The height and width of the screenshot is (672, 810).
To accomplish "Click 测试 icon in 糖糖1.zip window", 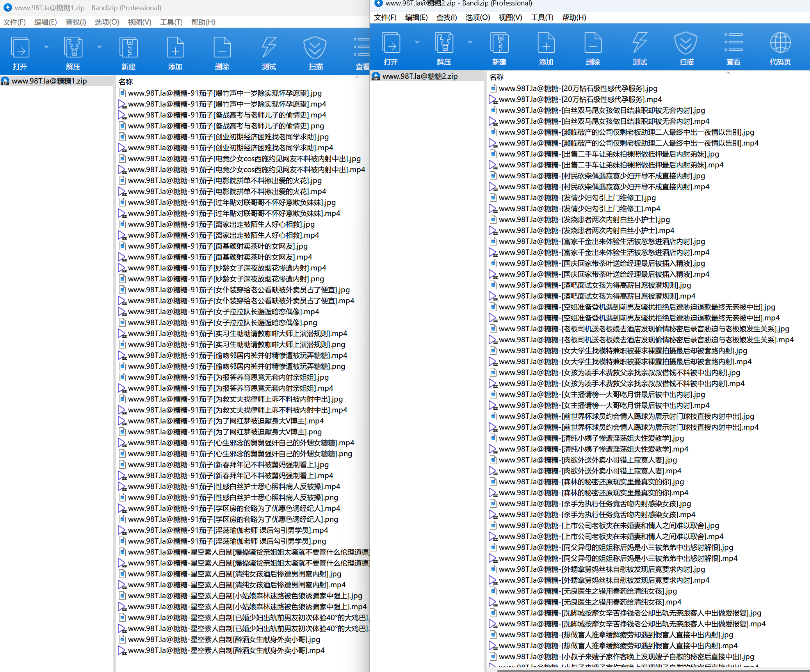I will point(269,47).
